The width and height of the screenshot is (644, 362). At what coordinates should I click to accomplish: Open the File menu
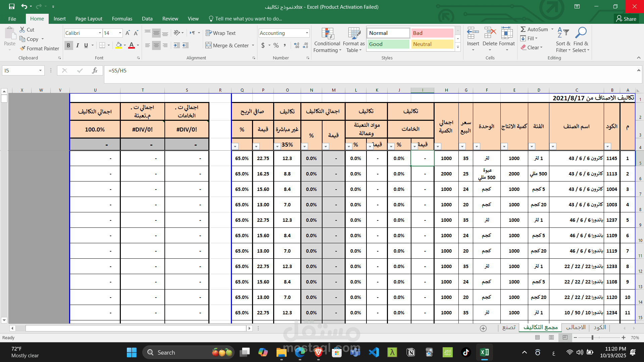pyautogui.click(x=12, y=19)
